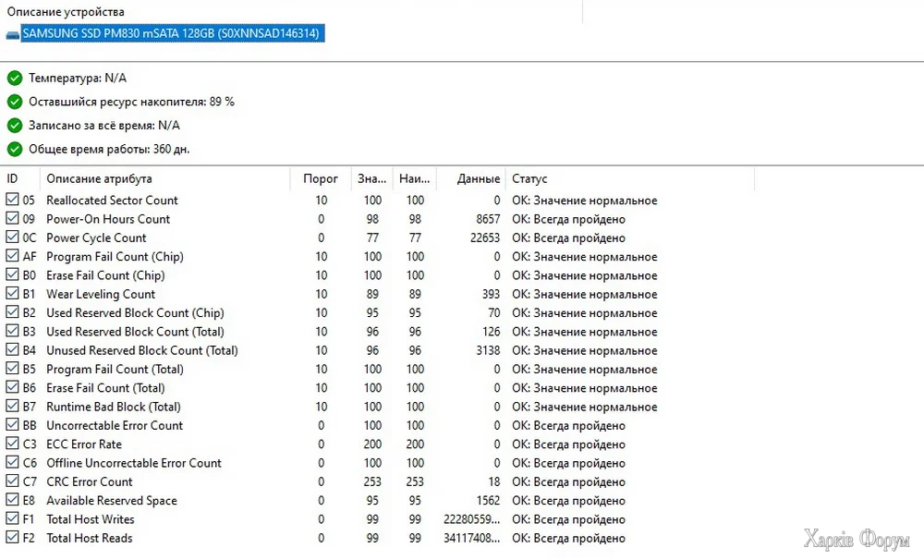Select the CRC Error Count attribute name
The height and width of the screenshot is (560, 924).
[90, 481]
